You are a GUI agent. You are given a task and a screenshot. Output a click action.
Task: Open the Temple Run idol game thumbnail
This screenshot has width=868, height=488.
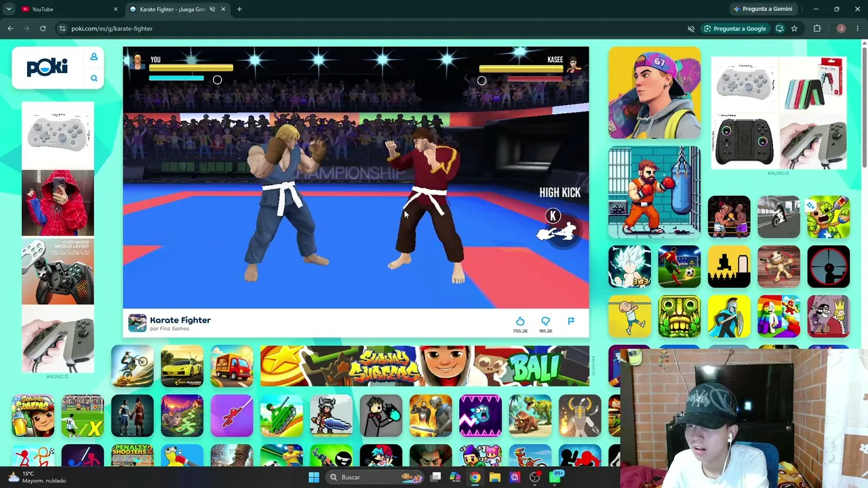pyautogui.click(x=679, y=317)
